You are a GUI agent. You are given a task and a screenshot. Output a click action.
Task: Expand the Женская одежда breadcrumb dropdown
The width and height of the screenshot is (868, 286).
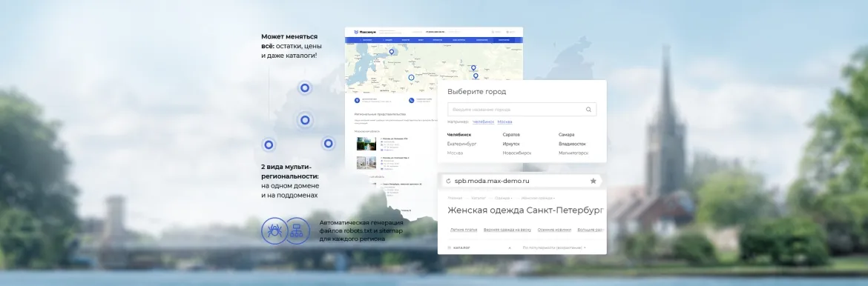(x=538, y=198)
